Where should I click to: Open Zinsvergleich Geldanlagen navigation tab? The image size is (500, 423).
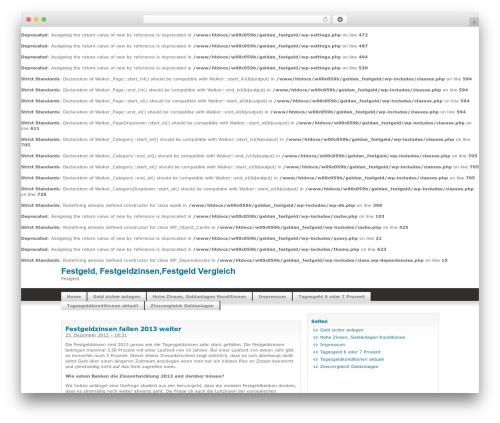click(x=182, y=306)
